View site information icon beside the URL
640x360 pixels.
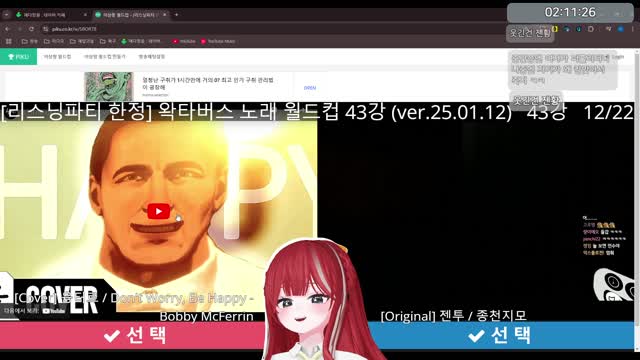46,29
